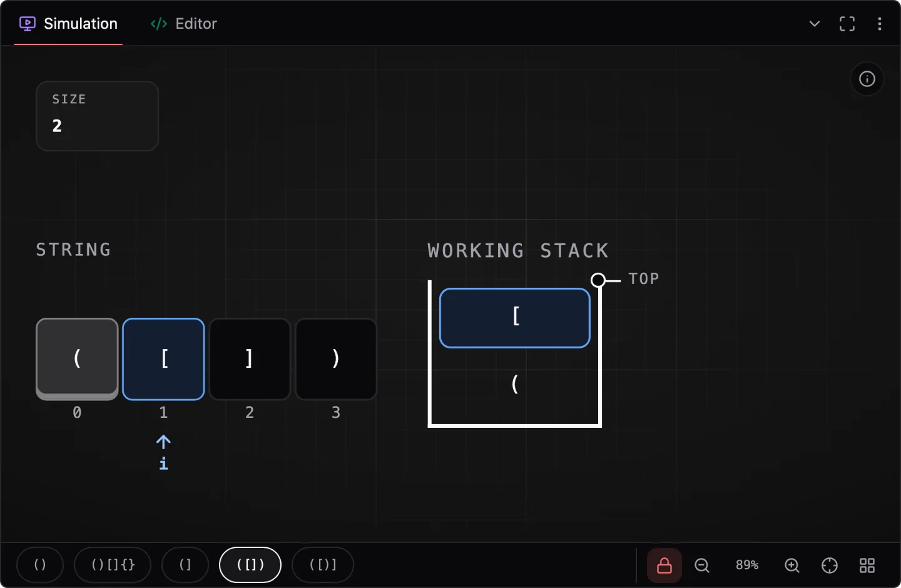Click the "TOP" label beside the stack
The width and height of the screenshot is (901, 588).
[x=644, y=279]
